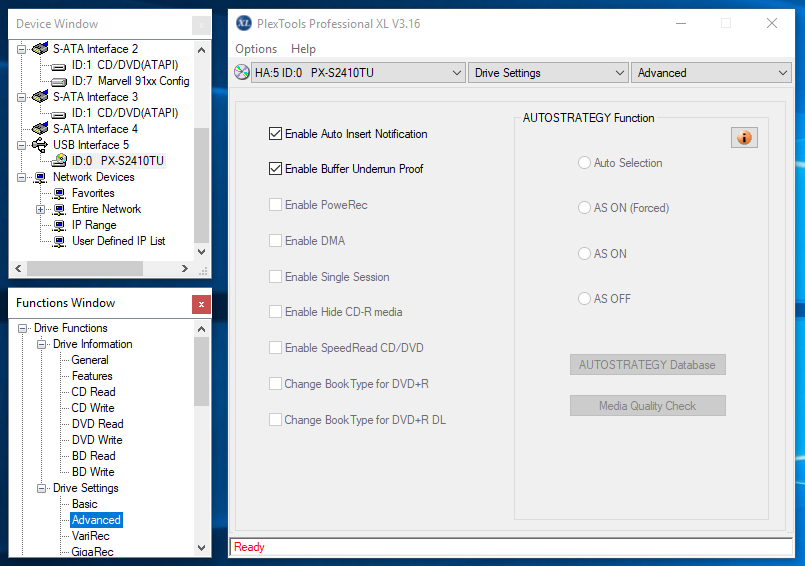The image size is (805, 566).
Task: Click the PX-S2410TU disc drive icon in Device Window
Action: coord(59,161)
